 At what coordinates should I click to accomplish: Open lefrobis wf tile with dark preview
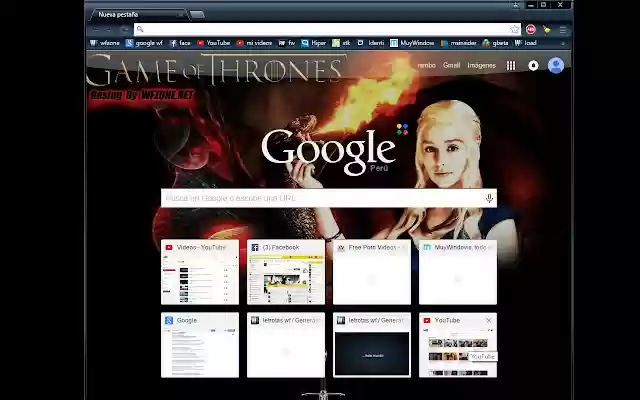click(372, 345)
